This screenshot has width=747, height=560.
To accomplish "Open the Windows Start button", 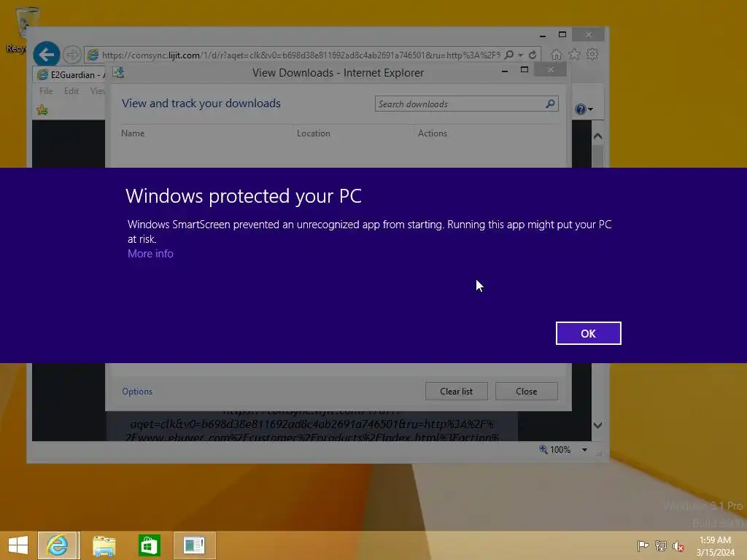I will [18, 545].
